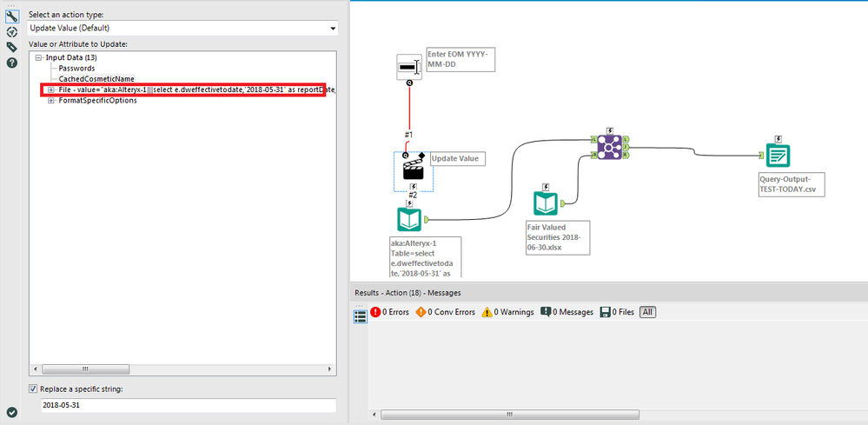
Task: Click the apply checkmark icon
Action: [11, 412]
